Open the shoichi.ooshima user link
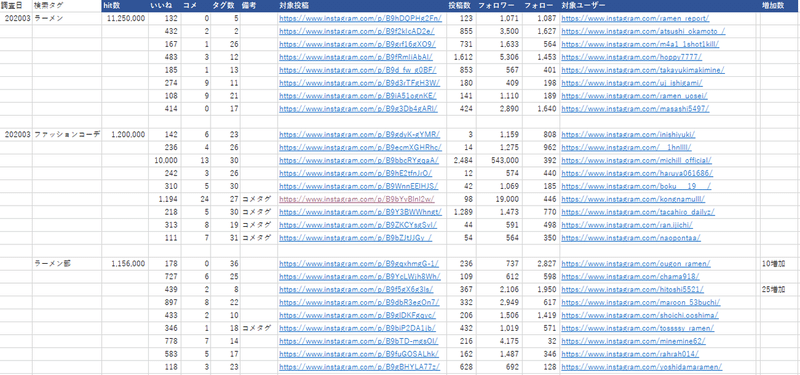This screenshot has height=375, width=800. pyautogui.click(x=640, y=315)
